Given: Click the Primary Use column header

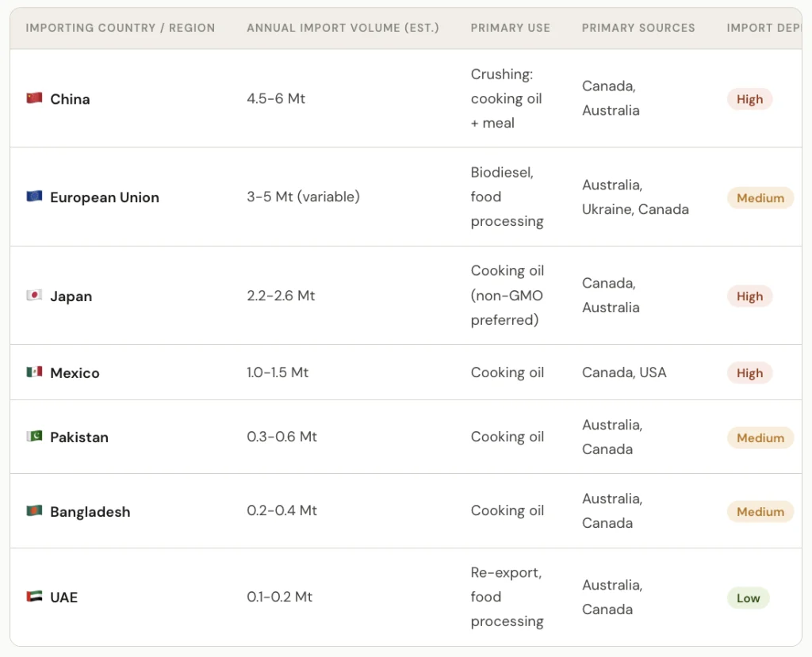Looking at the screenshot, I should [x=510, y=28].
